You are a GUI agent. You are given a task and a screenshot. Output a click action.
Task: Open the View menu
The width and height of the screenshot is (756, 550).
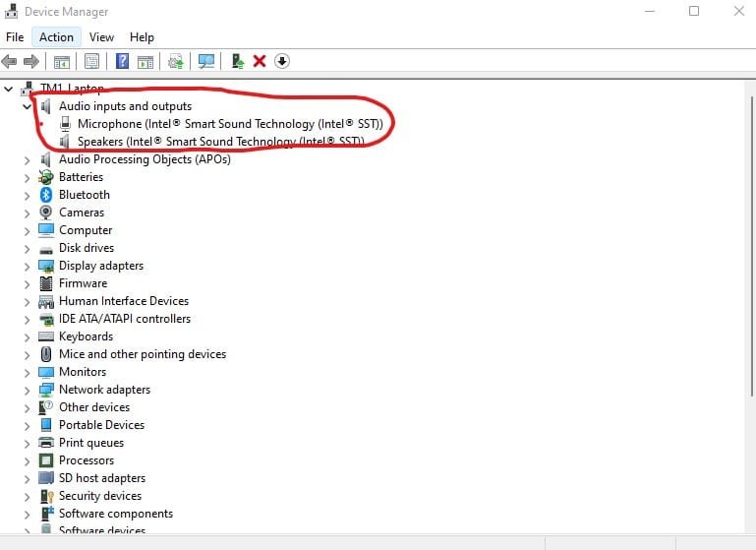point(101,37)
